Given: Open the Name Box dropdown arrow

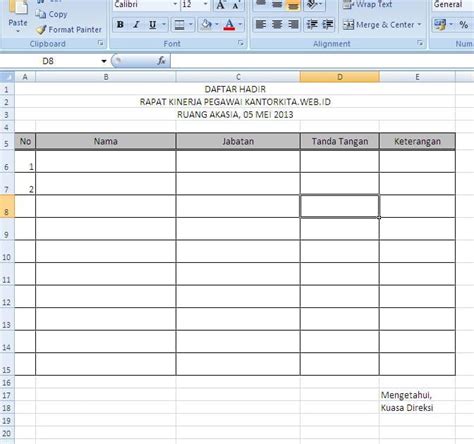Looking at the screenshot, I should 104,61.
